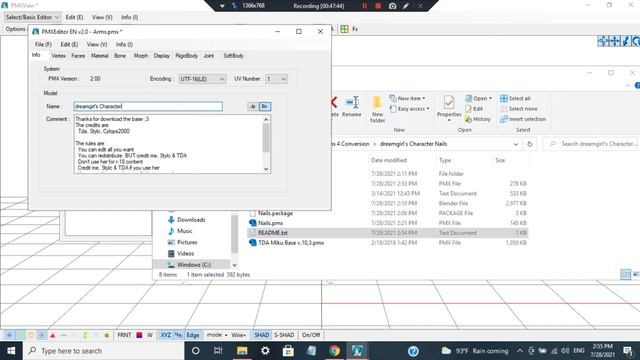Switch to the Material tab

[x=100, y=56]
